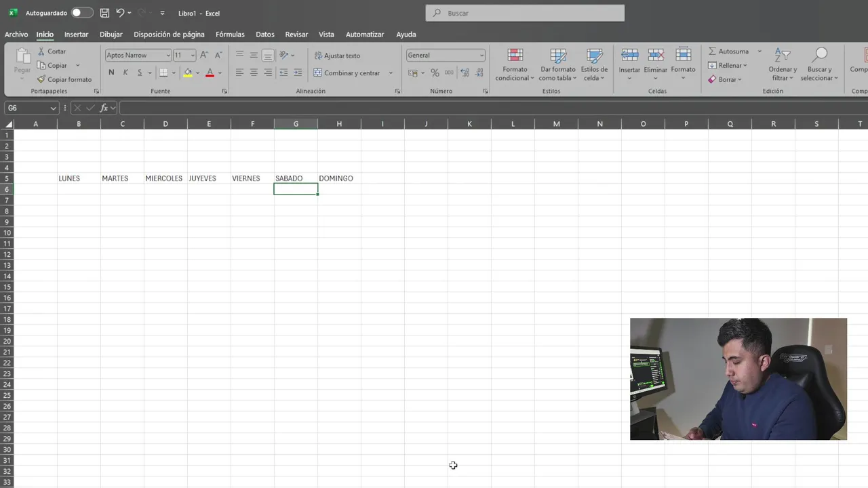Toggle bottom align icon

pyautogui.click(x=268, y=56)
